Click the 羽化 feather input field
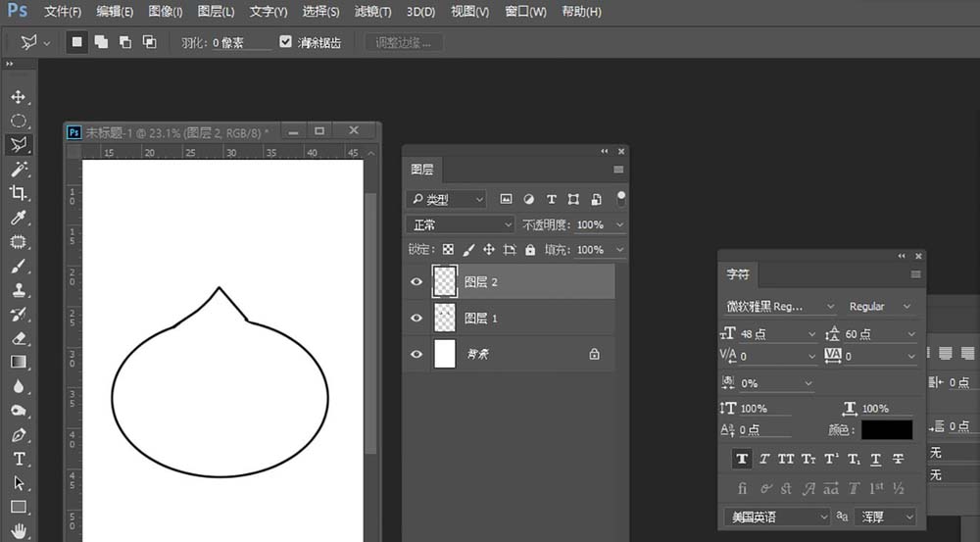Screen dimensions: 980x542 click(x=241, y=43)
